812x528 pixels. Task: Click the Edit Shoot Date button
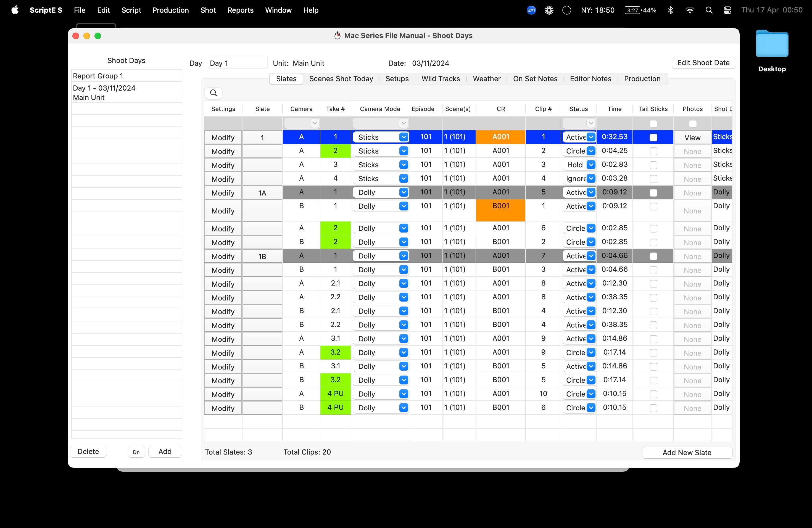tap(703, 63)
